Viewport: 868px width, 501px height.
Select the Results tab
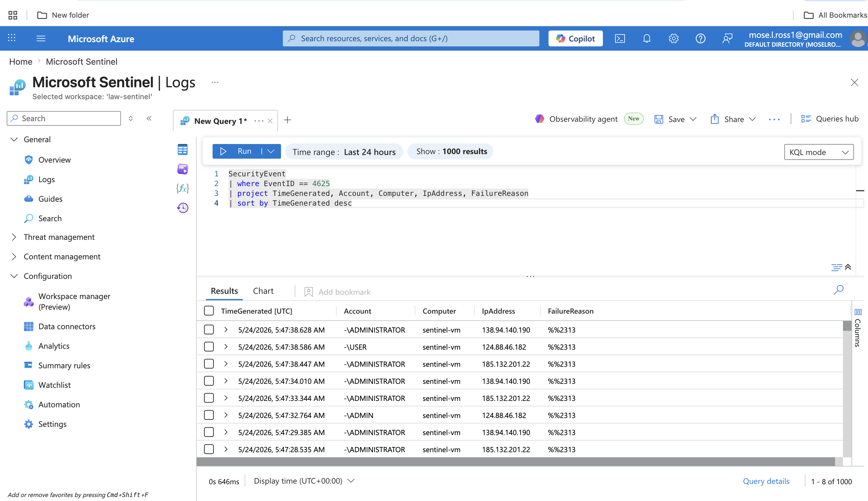coord(224,291)
